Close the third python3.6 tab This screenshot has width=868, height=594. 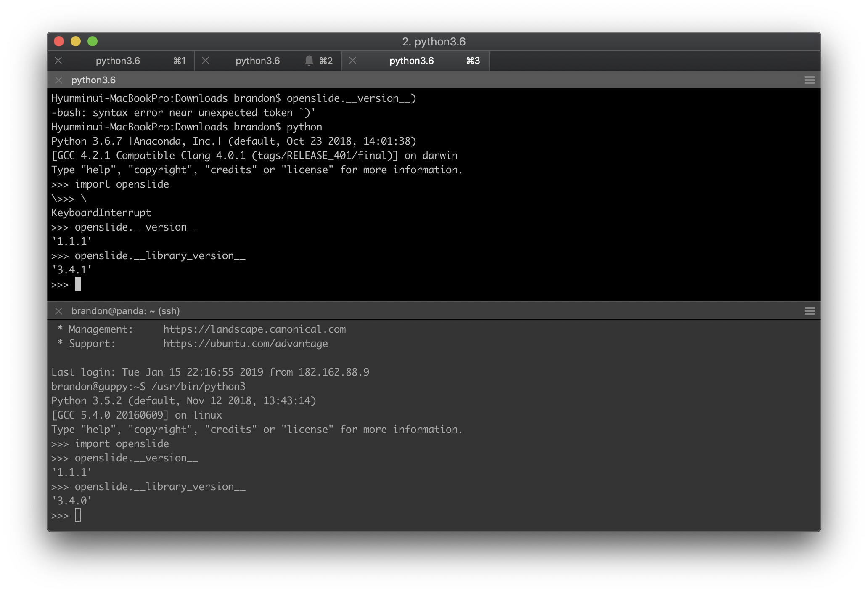point(352,61)
